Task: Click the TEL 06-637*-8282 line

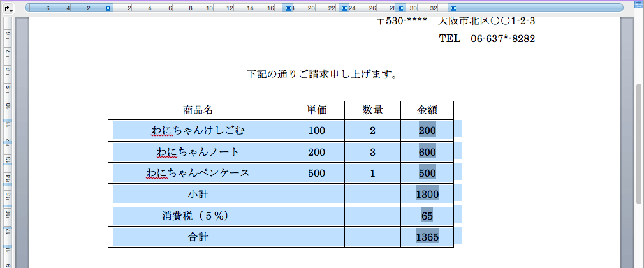Action: 487,39
